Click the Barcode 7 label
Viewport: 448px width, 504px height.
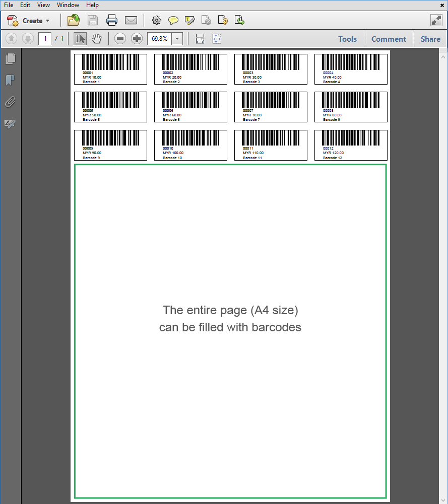click(251, 119)
